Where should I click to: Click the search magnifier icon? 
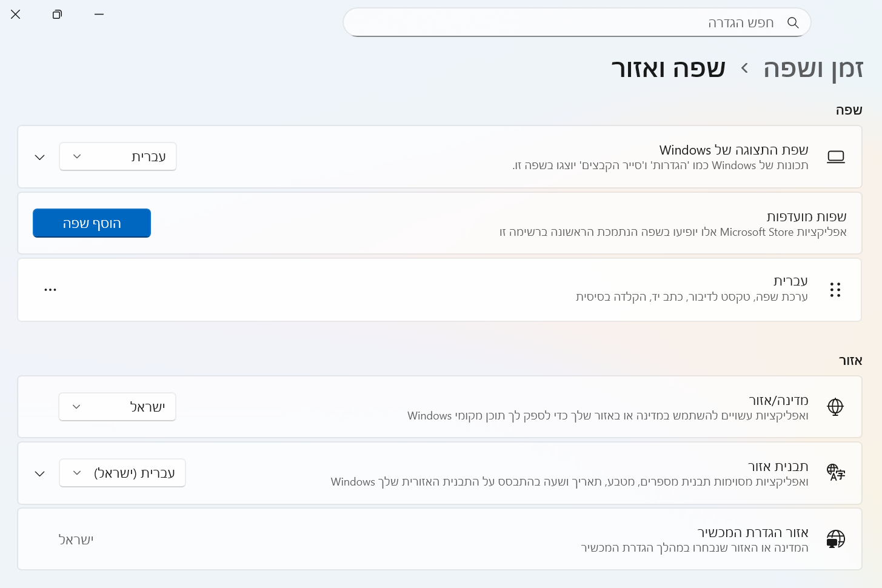[793, 23]
